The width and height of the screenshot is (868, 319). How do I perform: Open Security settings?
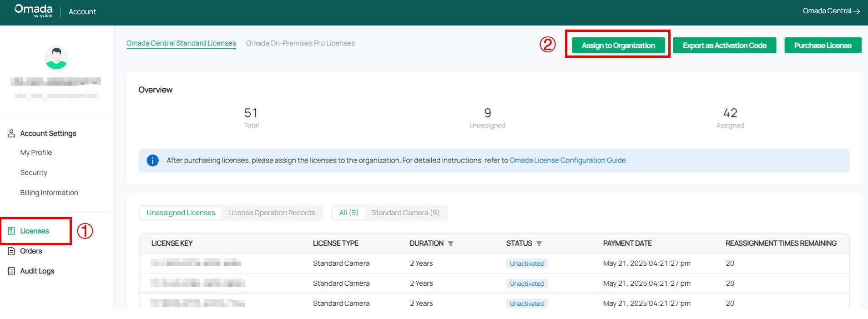pyautogui.click(x=34, y=172)
